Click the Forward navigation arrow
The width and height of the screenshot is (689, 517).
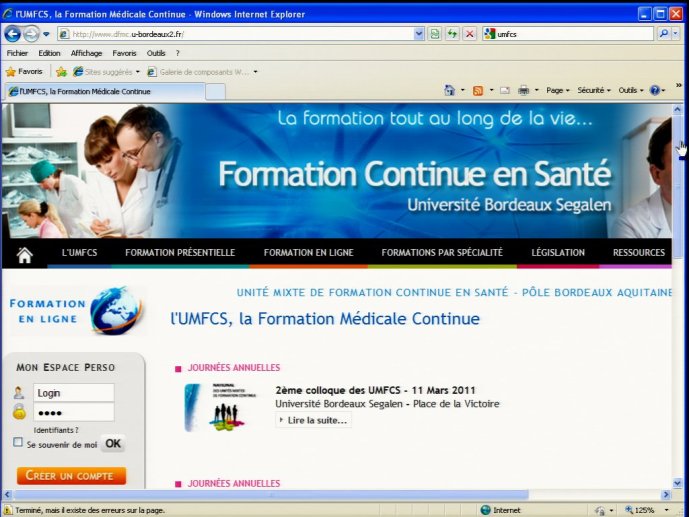[31, 34]
